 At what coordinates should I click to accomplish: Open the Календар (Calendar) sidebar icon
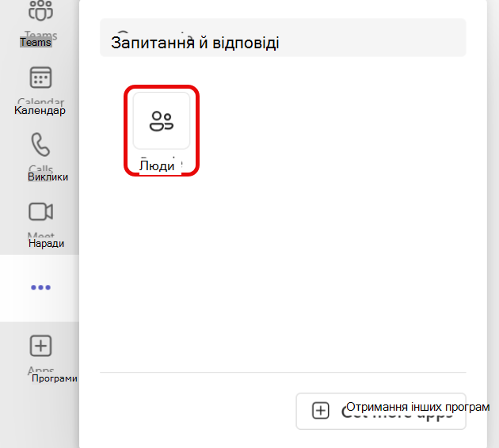coord(40,78)
